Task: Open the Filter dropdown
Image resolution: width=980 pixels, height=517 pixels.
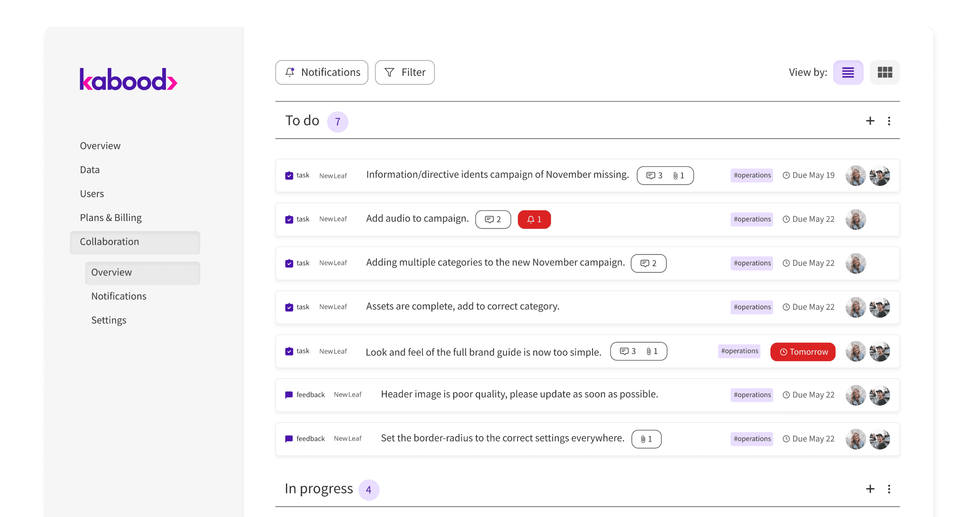Action: click(x=404, y=72)
